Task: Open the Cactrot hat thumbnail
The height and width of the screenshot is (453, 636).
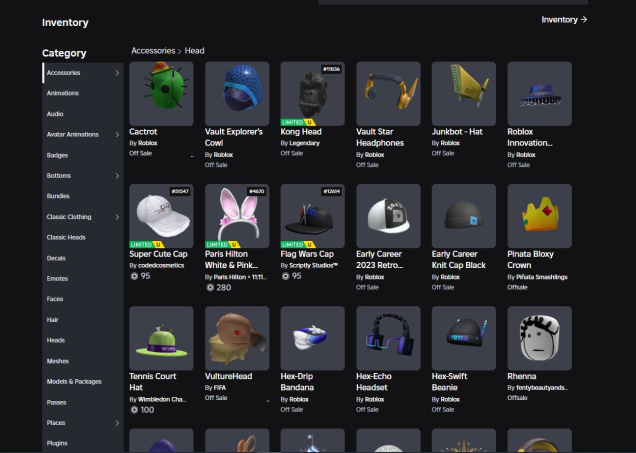Action: tap(161, 93)
